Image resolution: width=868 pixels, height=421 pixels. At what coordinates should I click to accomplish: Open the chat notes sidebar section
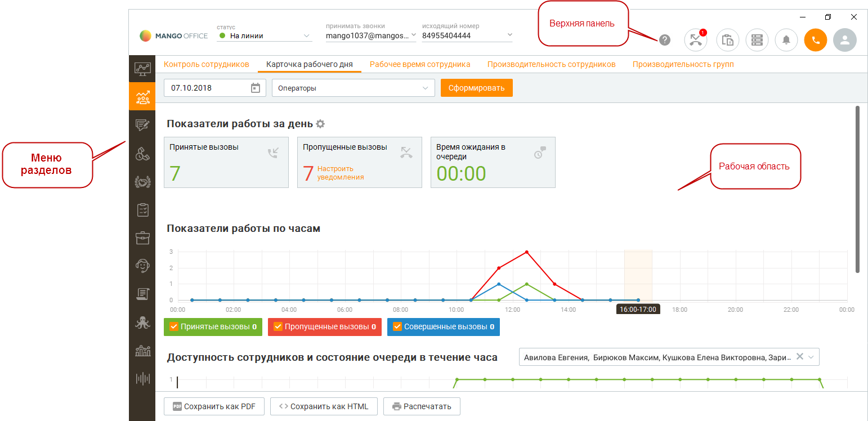pyautogui.click(x=142, y=125)
